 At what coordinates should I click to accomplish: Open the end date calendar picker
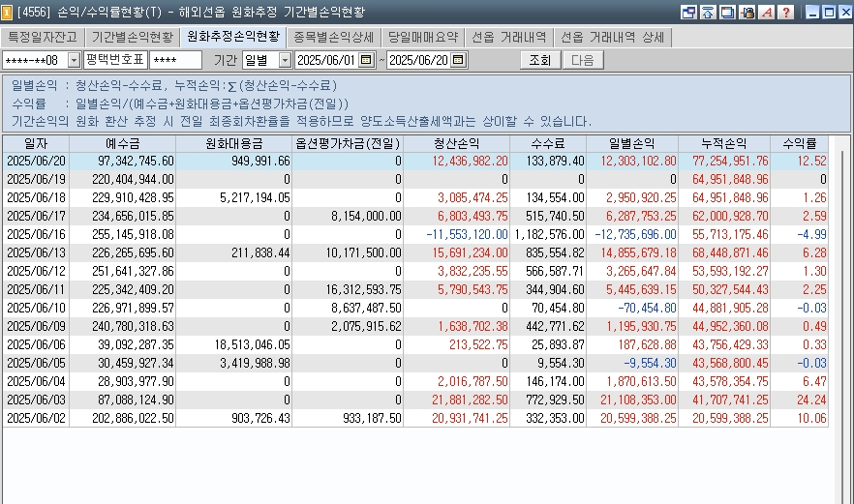[459, 60]
